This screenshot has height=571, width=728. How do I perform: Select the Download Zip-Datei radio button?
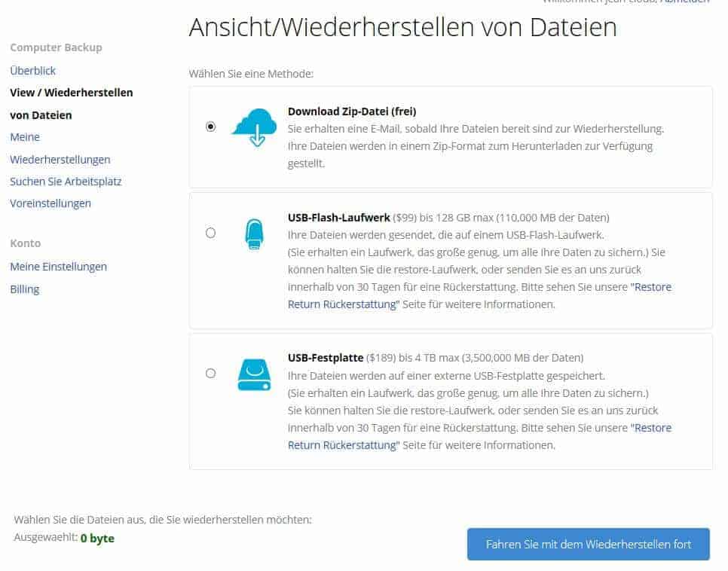click(x=210, y=127)
